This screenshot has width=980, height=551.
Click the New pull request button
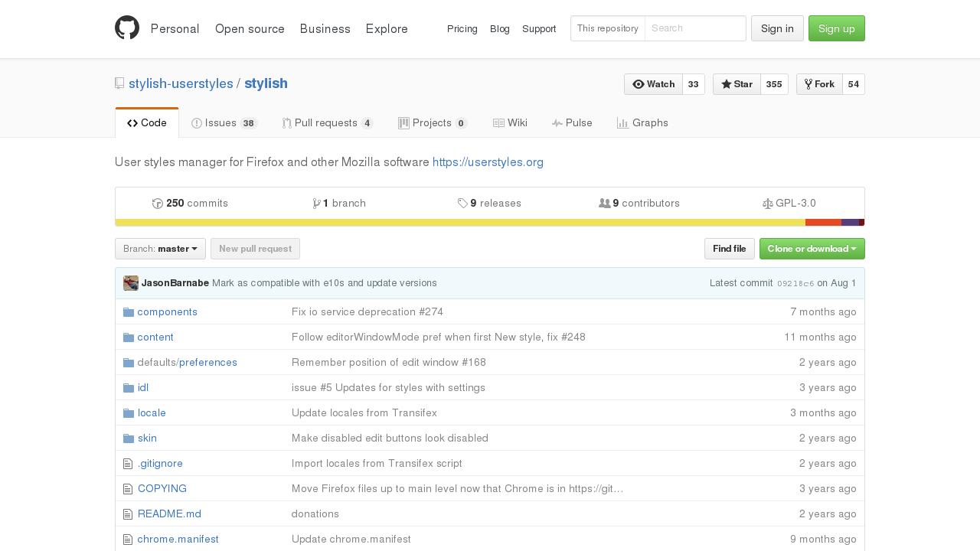tap(255, 249)
